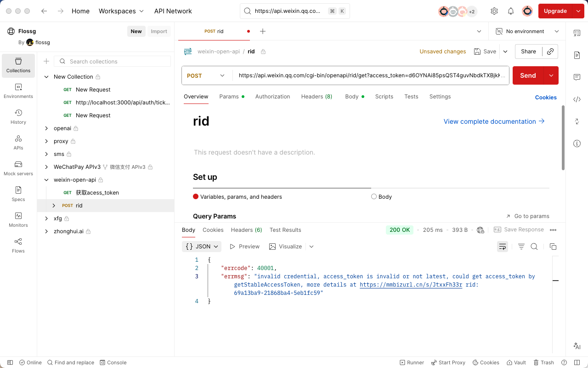The height and width of the screenshot is (368, 588).
Task: Open response Headers (6) tab
Action: click(246, 230)
